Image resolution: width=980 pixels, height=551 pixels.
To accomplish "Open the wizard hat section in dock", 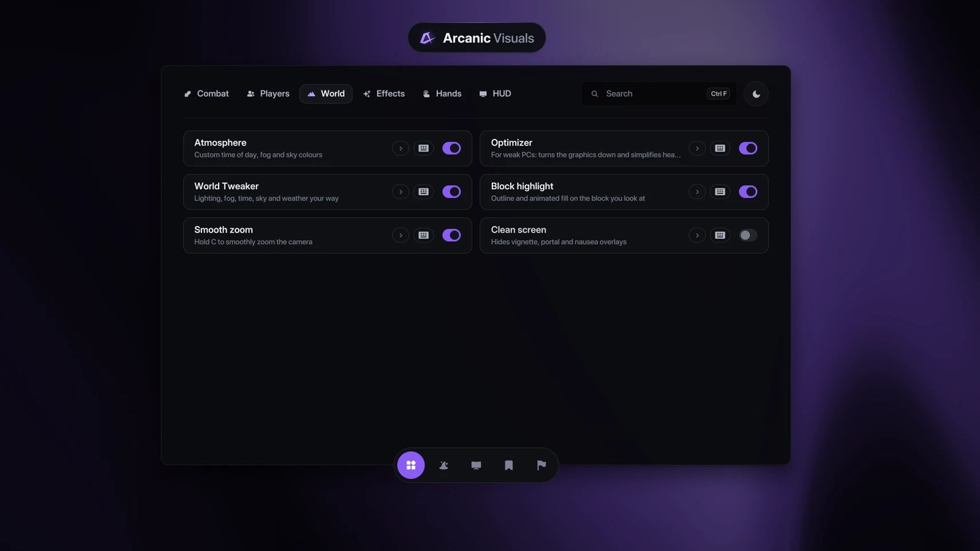I will 444,465.
